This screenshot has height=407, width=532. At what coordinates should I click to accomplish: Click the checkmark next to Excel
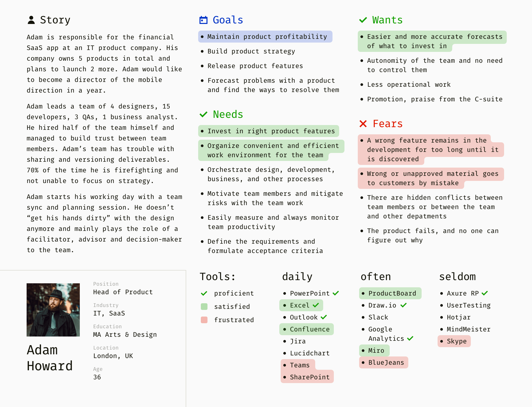point(316,305)
